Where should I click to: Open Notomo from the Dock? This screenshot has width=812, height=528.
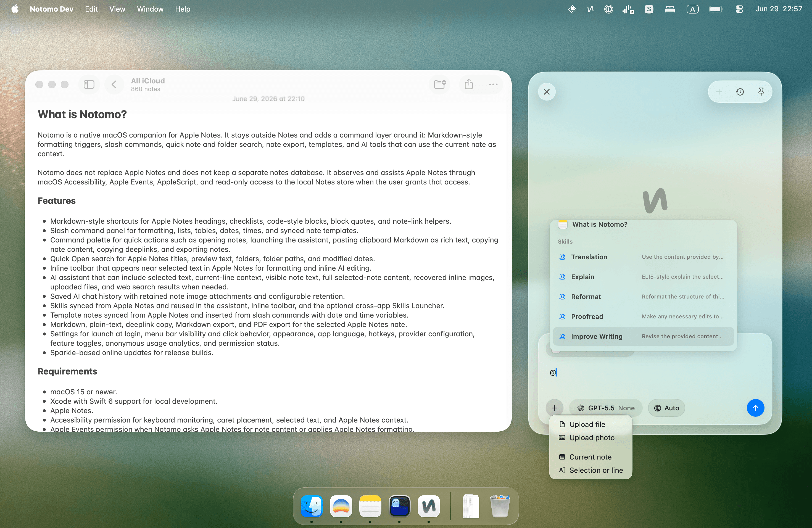coord(429,506)
